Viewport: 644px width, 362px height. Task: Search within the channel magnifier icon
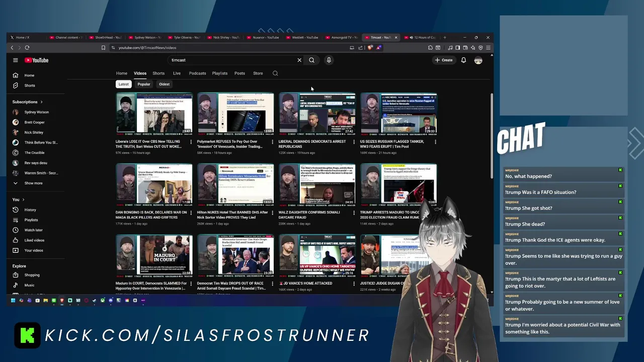click(275, 73)
